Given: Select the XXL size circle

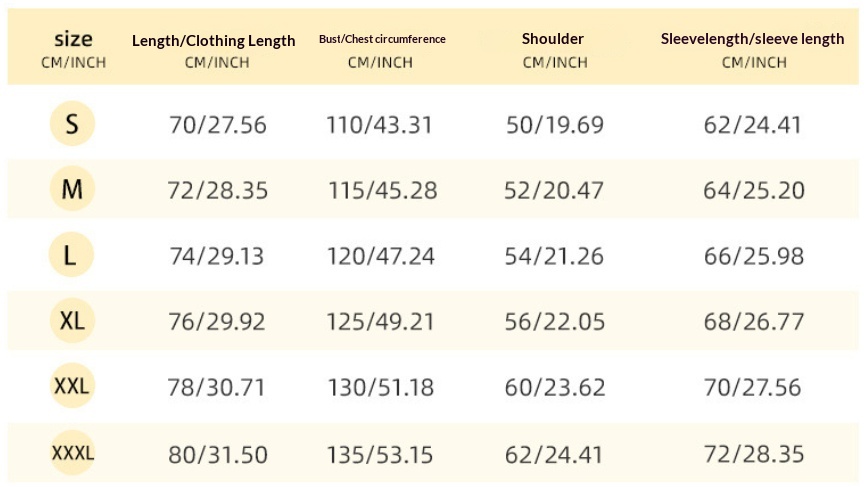Looking at the screenshot, I should click(x=72, y=386).
